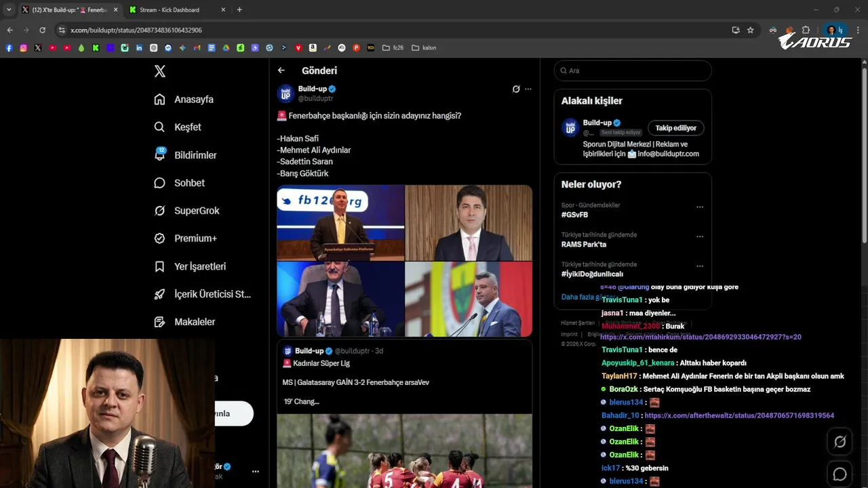868x488 pixels.
Task: Click install app icon in address bar
Action: click(736, 30)
